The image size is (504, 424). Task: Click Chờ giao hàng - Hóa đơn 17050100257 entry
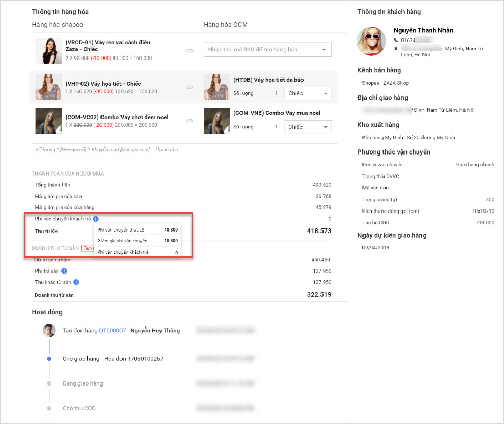pyautogui.click(x=113, y=359)
